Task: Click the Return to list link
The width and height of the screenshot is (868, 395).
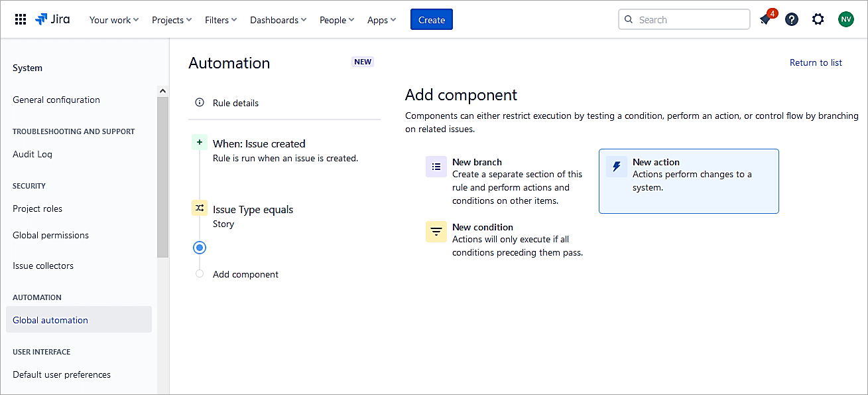Action: [816, 62]
